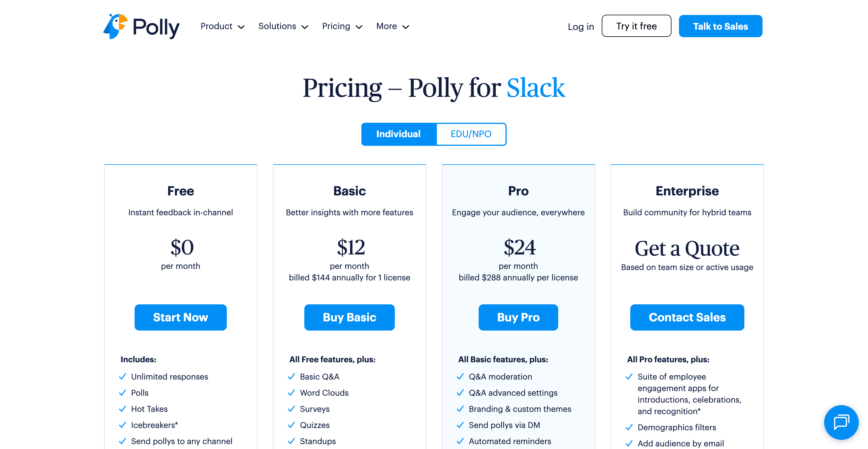Viewport: 868px width, 449px height.
Task: Click the Polly logo
Action: pos(141,26)
